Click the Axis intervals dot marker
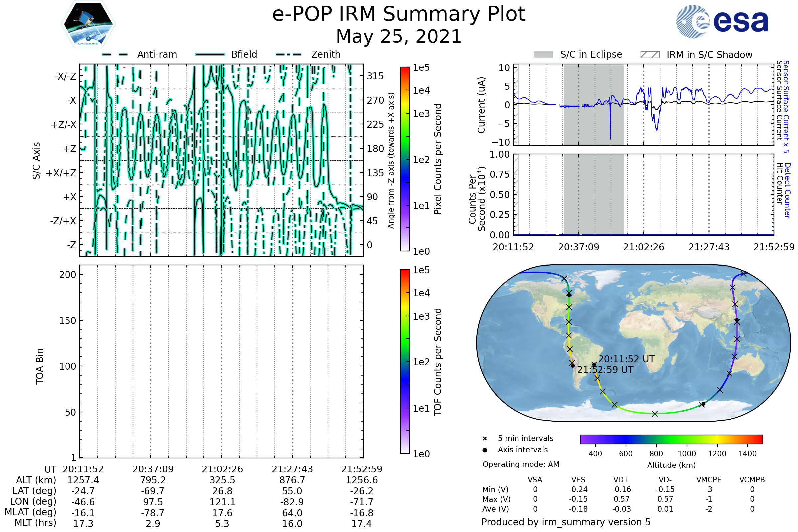 coord(485,450)
